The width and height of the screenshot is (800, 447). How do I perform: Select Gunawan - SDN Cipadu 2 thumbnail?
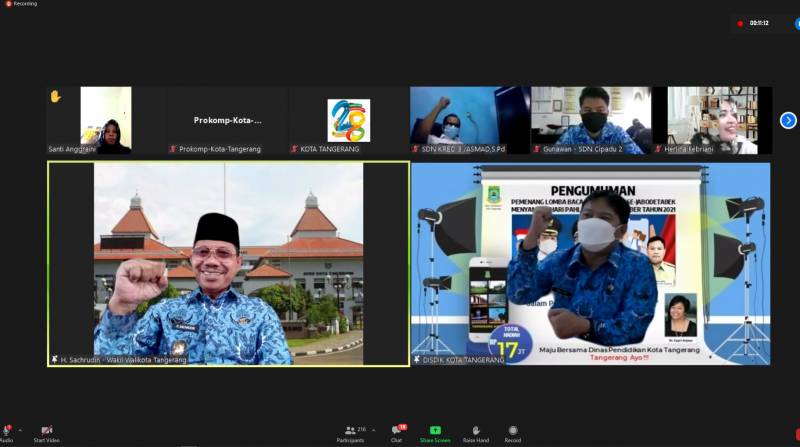pyautogui.click(x=590, y=120)
